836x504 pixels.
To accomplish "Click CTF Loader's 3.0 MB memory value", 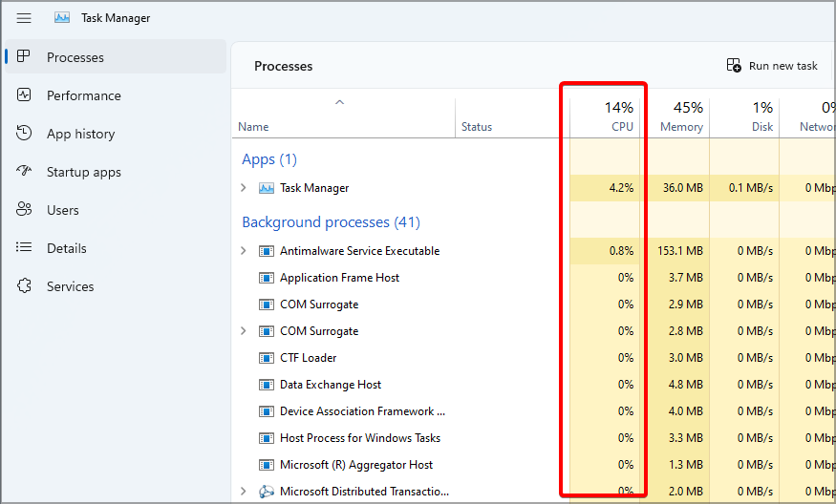I will point(686,358).
